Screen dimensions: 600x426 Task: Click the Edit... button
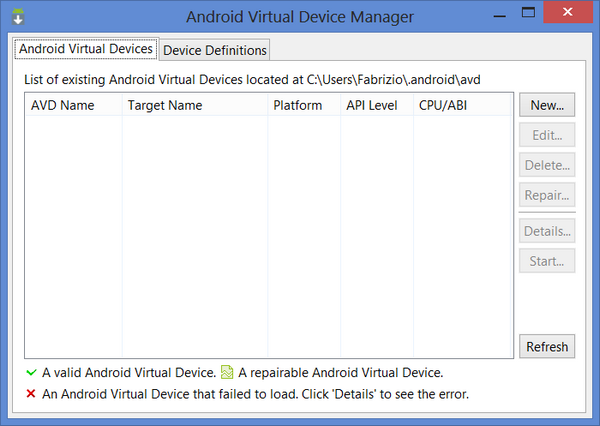pyautogui.click(x=547, y=135)
